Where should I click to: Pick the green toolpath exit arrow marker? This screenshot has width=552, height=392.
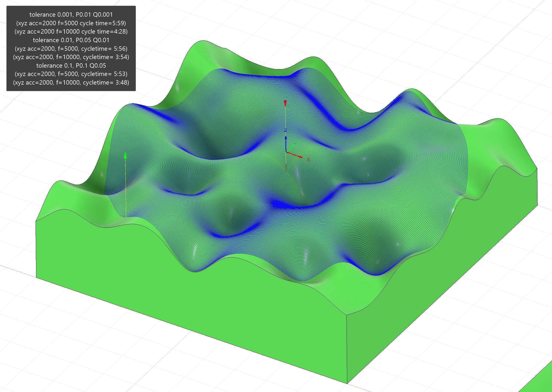click(125, 155)
